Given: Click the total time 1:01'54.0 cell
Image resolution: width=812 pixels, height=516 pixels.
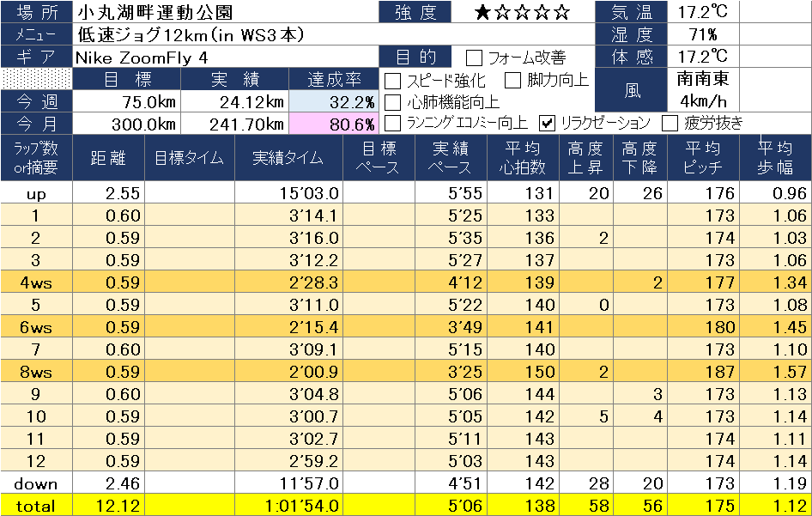Looking at the screenshot, I should tap(287, 506).
